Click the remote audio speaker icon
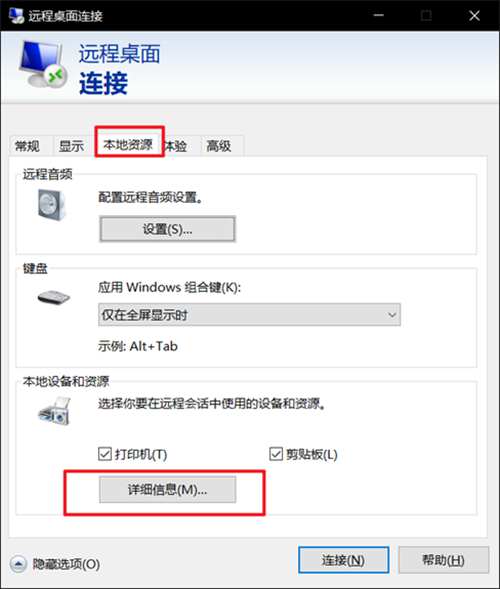Image resolution: width=500 pixels, height=589 pixels. (52, 205)
